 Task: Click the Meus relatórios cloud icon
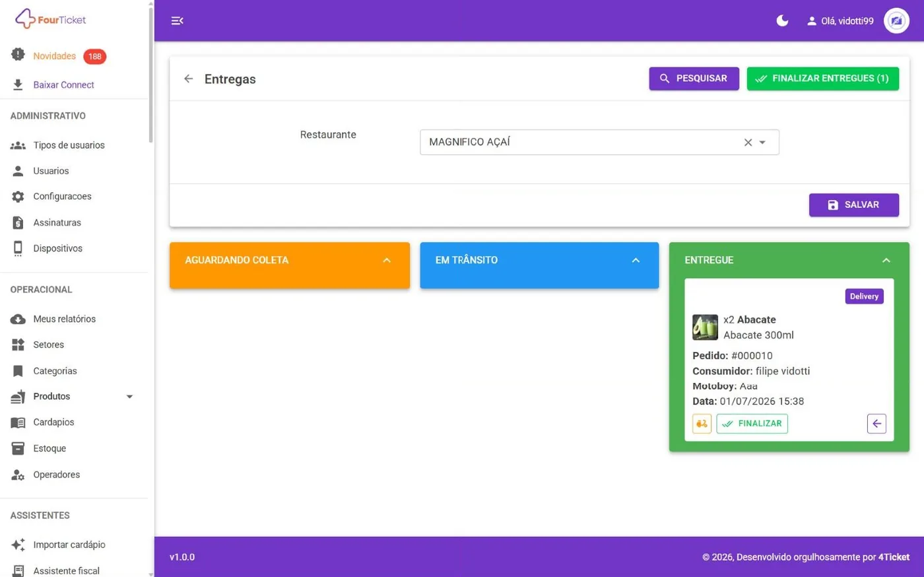[x=18, y=319]
